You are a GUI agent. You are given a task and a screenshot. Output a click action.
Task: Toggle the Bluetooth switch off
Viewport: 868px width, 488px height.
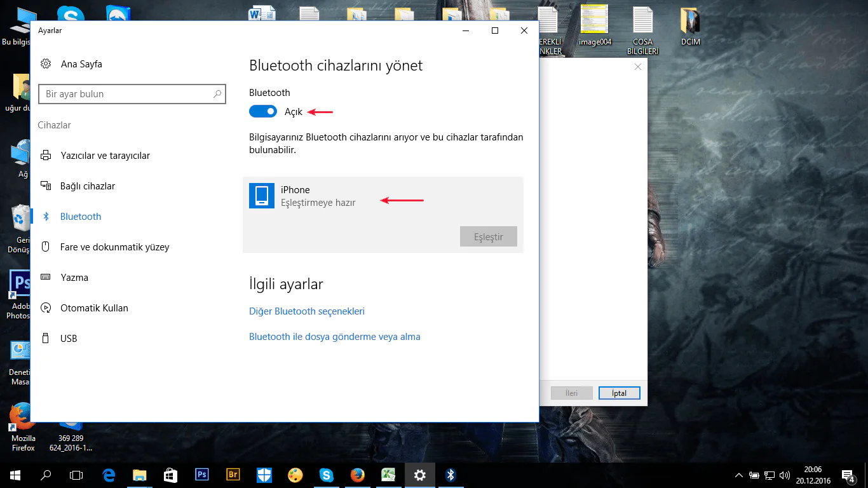pyautogui.click(x=263, y=112)
